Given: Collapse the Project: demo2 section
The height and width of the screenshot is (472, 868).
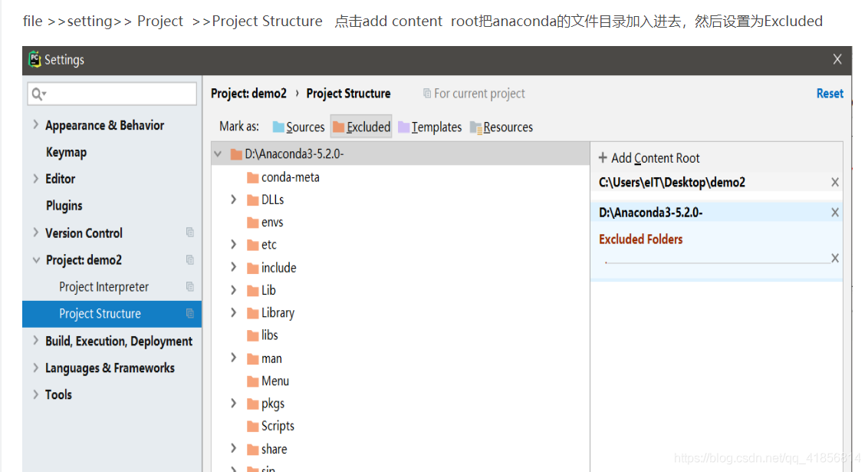Looking at the screenshot, I should point(36,260).
